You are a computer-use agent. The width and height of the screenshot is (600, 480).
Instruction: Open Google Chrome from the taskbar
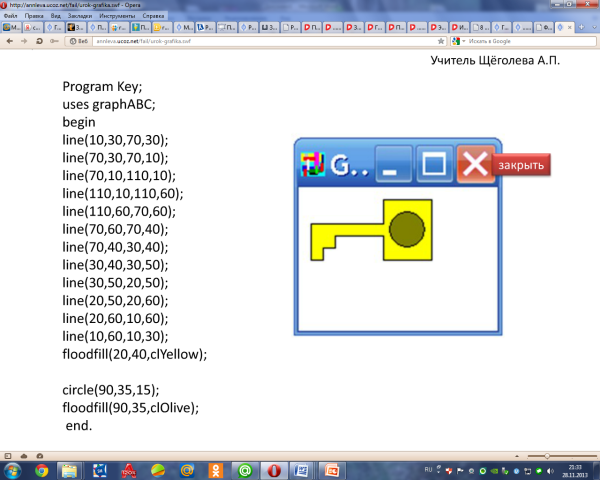pos(42,470)
